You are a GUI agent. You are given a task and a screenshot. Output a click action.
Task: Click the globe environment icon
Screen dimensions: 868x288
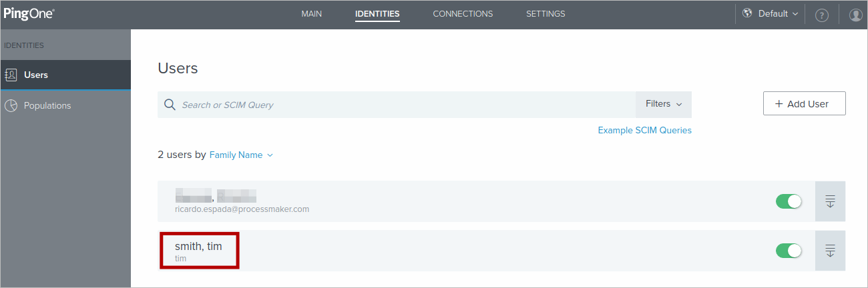tap(747, 13)
